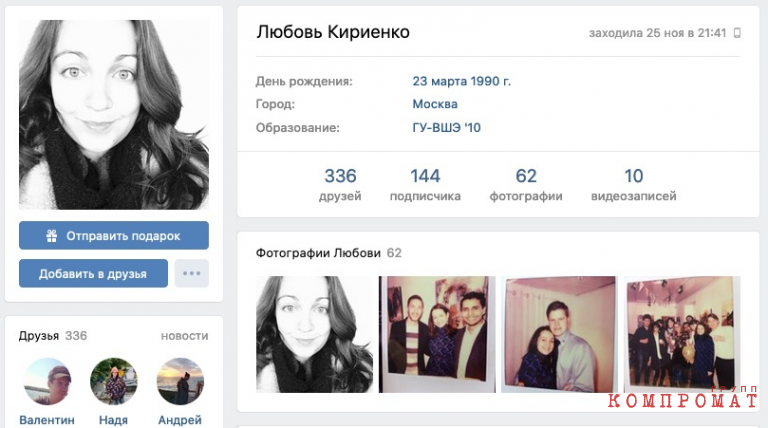Viewport: 768px width, 428px height.
Task: Open the black-and-white selfie photo thumbnail
Action: point(314,334)
